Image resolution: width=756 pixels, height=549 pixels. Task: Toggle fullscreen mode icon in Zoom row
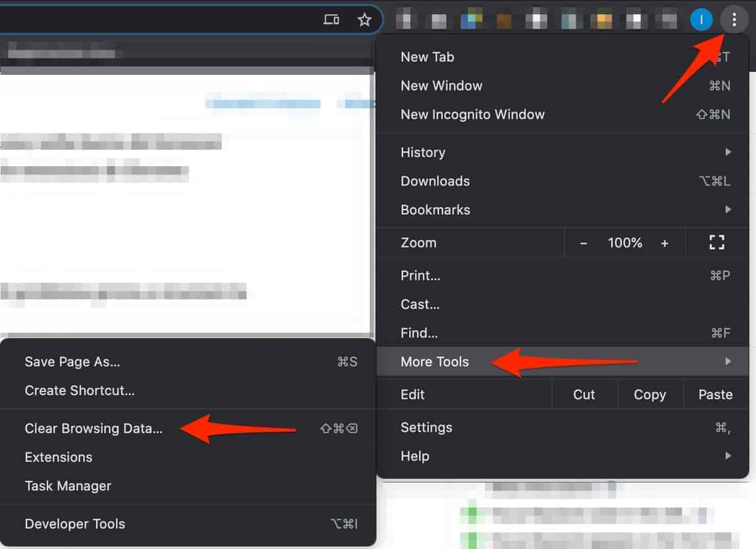[716, 242]
